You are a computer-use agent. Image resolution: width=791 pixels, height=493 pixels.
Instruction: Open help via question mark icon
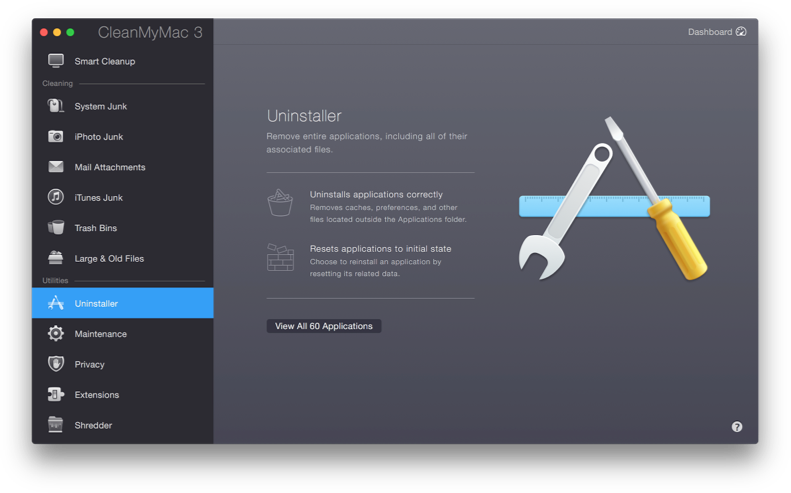737,427
